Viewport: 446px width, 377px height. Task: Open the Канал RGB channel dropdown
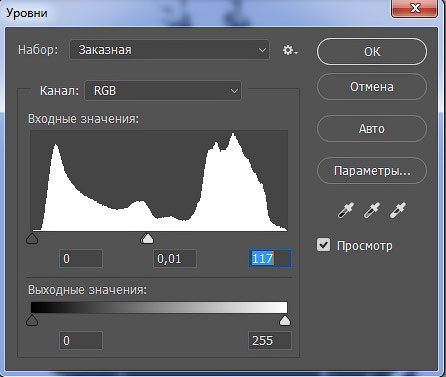click(163, 90)
